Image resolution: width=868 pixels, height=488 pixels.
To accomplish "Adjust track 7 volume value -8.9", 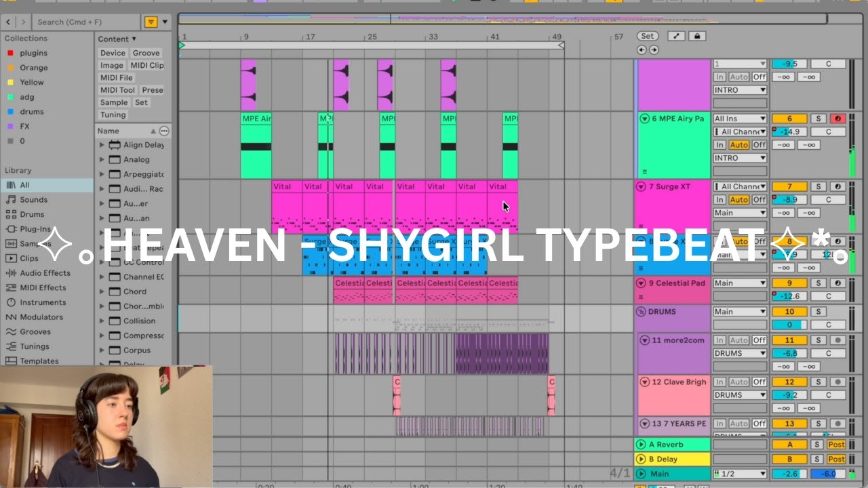I will [789, 200].
